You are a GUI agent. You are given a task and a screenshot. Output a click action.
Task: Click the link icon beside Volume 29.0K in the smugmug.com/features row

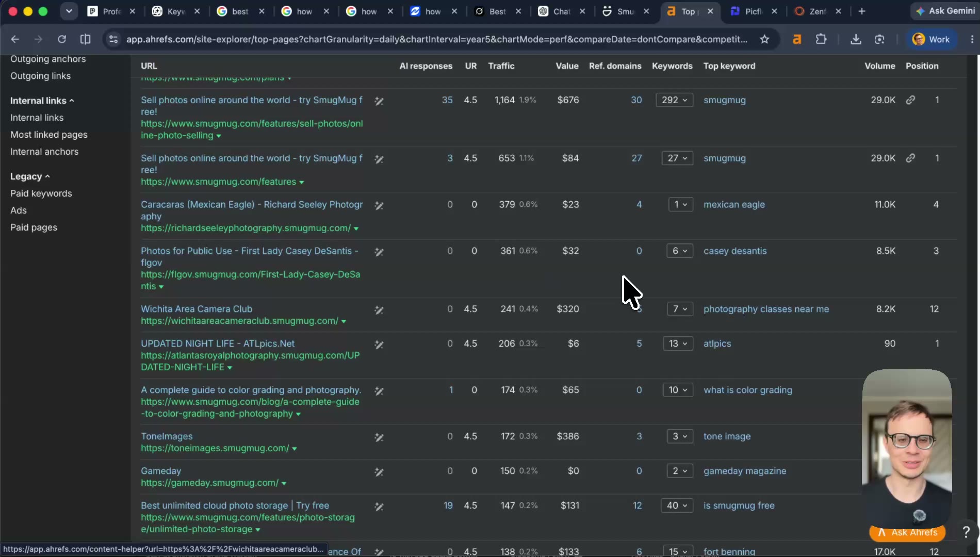pyautogui.click(x=910, y=158)
